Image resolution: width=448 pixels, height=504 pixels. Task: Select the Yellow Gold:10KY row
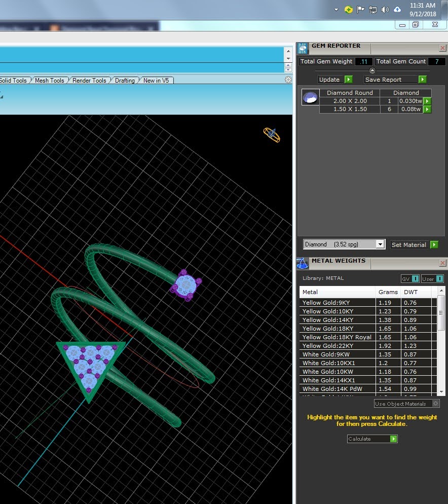tap(368, 311)
